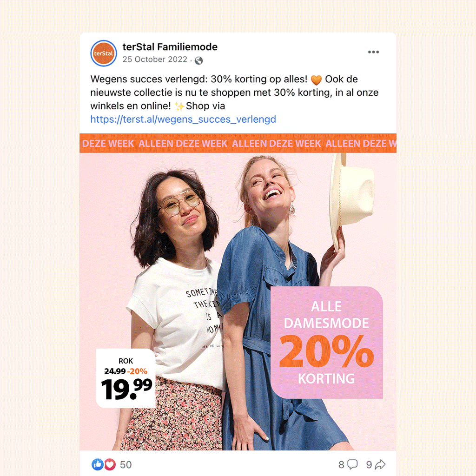The image size is (476, 476).
Task: Click the Alle Damesmode 20% korting badge
Action: (327, 343)
